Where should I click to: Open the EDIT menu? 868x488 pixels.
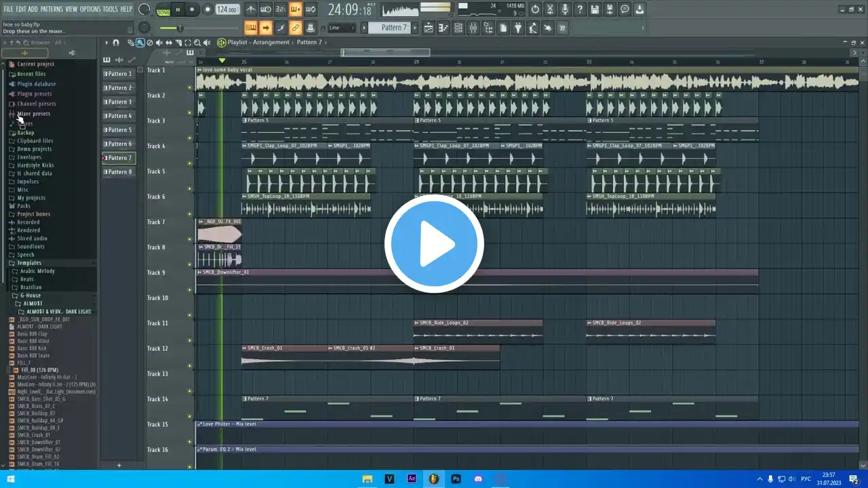click(x=21, y=9)
